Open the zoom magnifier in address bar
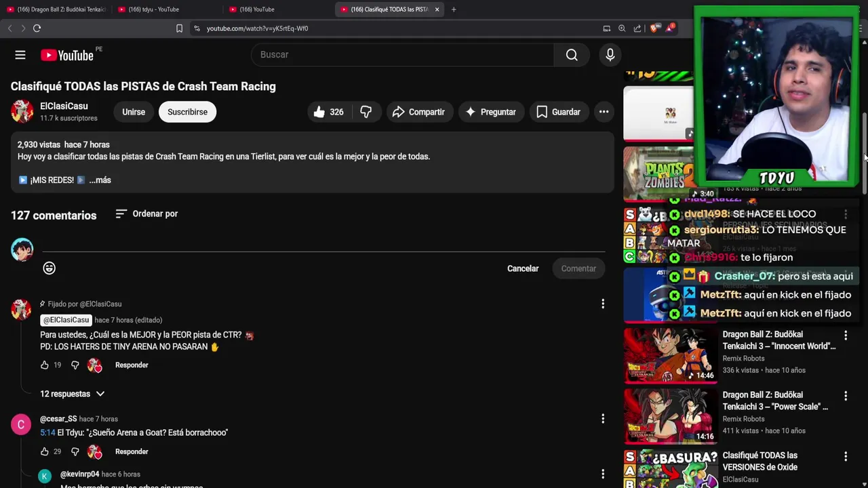 click(x=622, y=28)
